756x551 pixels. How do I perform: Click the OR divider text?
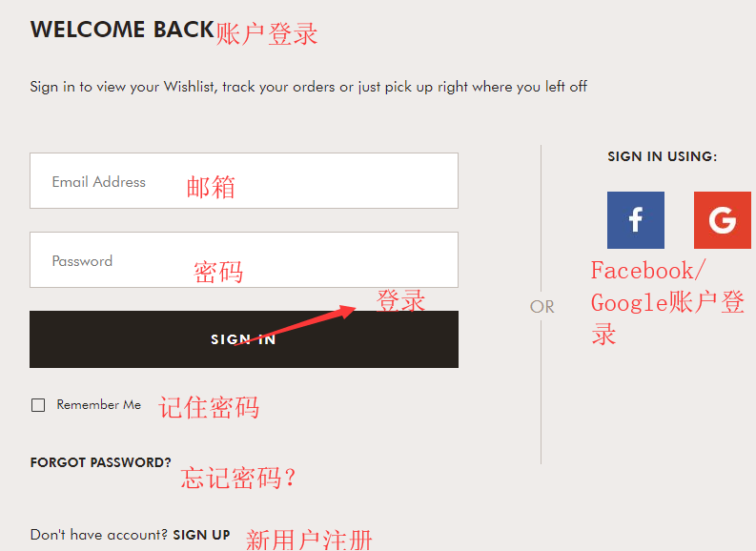pyautogui.click(x=541, y=307)
